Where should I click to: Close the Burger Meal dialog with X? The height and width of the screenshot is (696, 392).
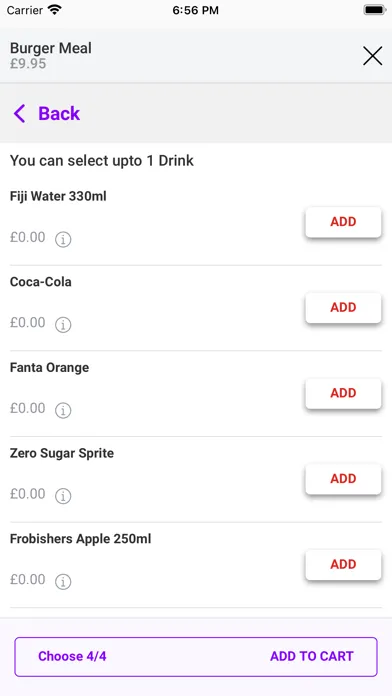[372, 56]
